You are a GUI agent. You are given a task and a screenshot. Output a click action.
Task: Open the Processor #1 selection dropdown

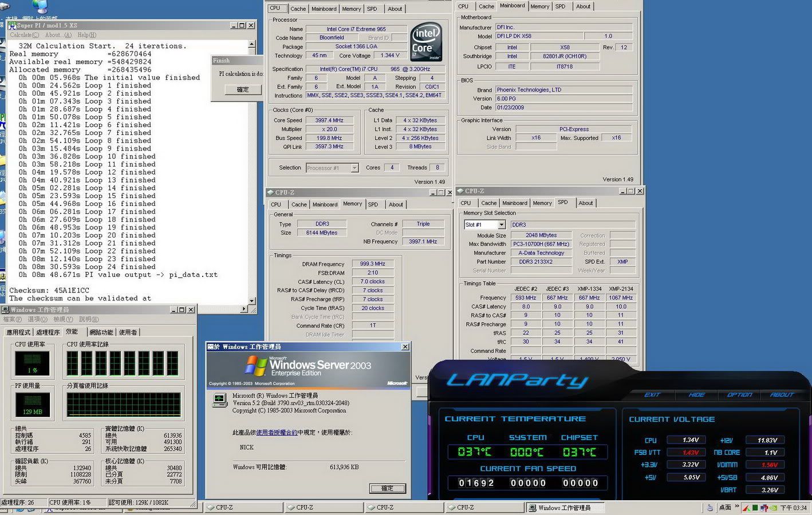[x=333, y=168]
